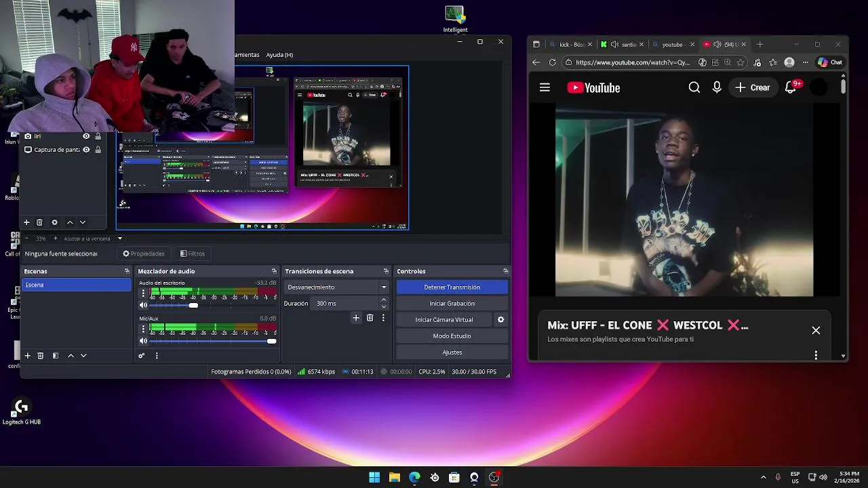868x488 pixels.
Task: Undock the Transiciones de escena panel
Action: [386, 271]
